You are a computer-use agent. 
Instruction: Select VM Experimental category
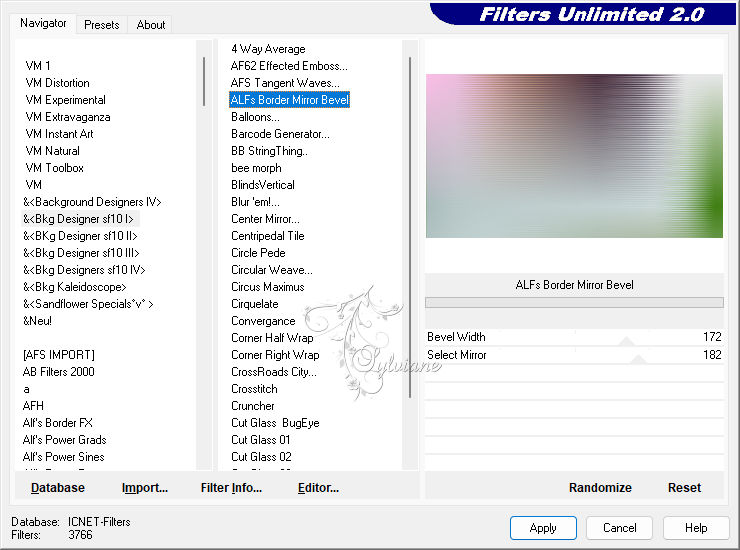point(66,100)
